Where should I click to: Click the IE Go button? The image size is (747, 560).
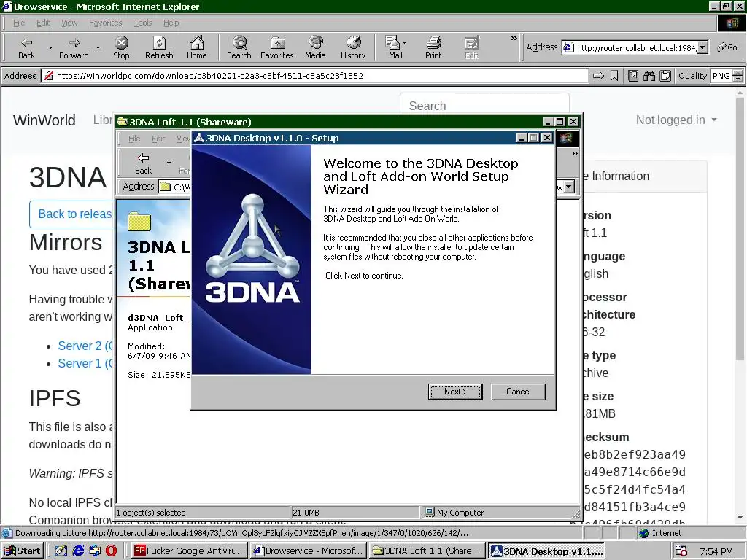click(x=727, y=47)
